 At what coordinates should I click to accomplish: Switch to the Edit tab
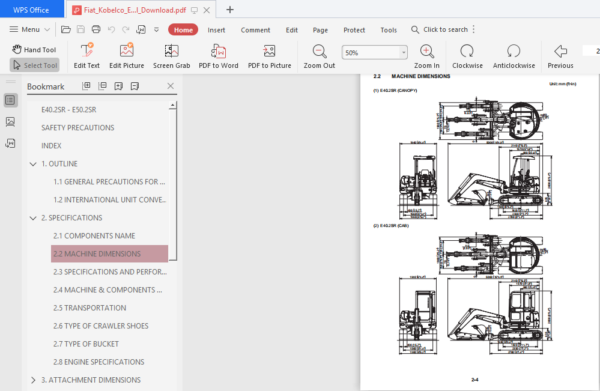[x=292, y=30]
